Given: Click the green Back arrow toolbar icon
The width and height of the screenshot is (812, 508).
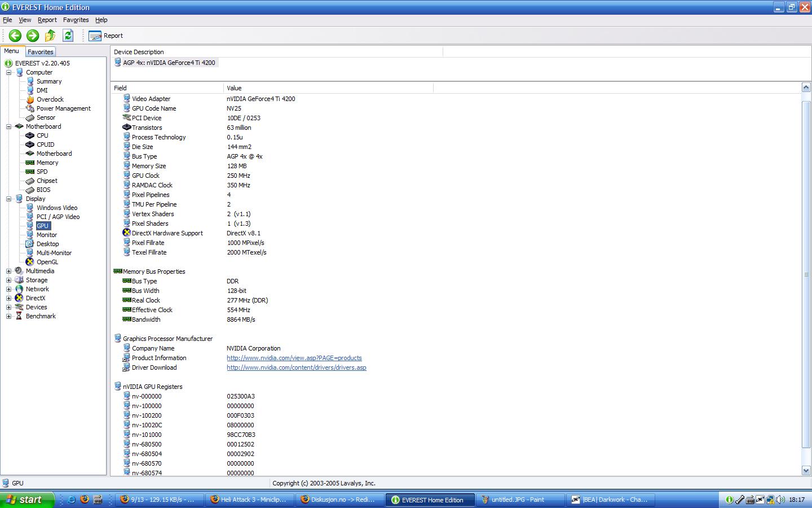Looking at the screenshot, I should pyautogui.click(x=15, y=36).
